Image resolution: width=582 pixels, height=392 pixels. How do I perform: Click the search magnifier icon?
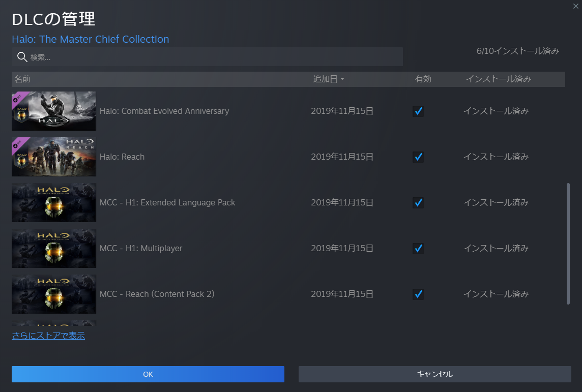coord(22,57)
